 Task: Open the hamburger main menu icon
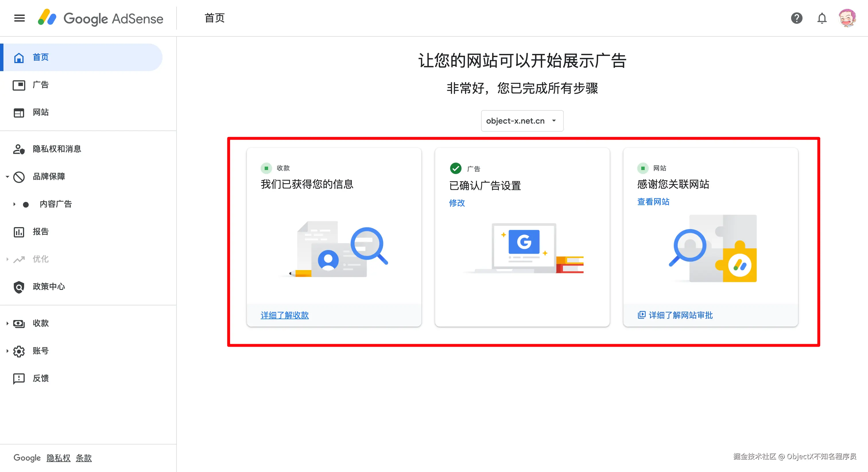click(20, 18)
